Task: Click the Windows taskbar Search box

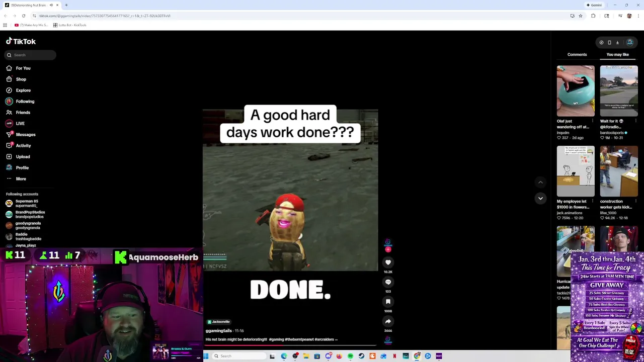Action: [239, 356]
